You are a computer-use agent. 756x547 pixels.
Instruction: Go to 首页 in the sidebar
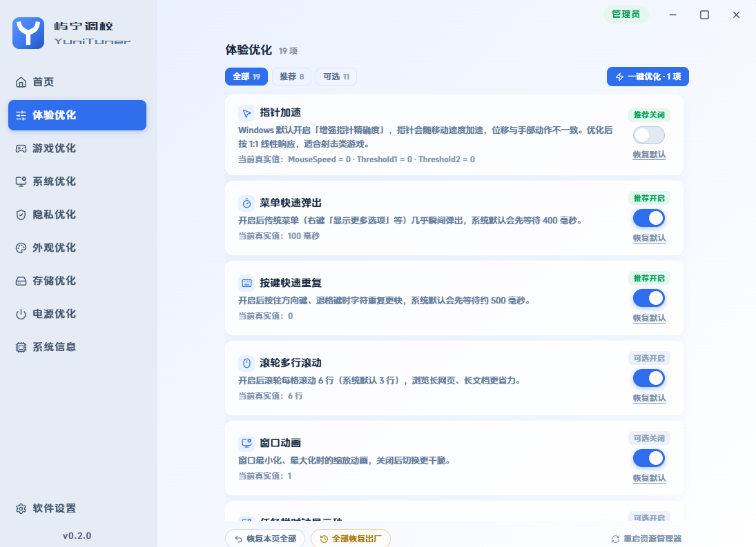(77, 82)
